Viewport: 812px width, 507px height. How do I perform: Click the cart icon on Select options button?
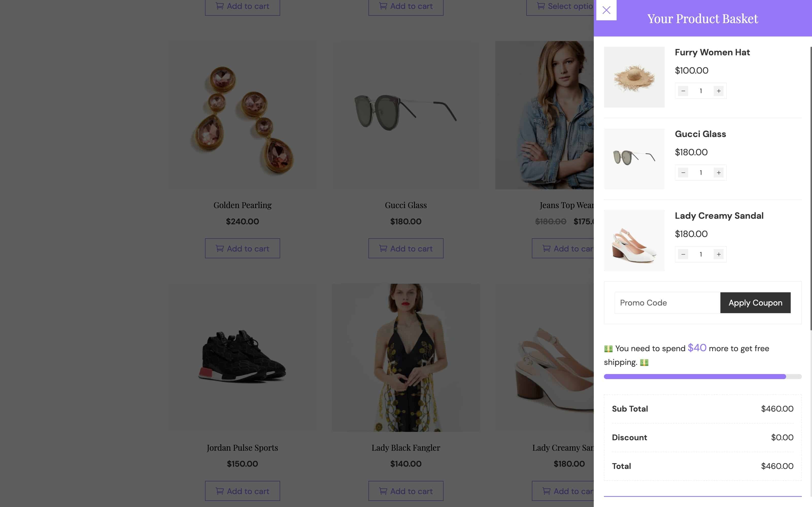click(540, 6)
